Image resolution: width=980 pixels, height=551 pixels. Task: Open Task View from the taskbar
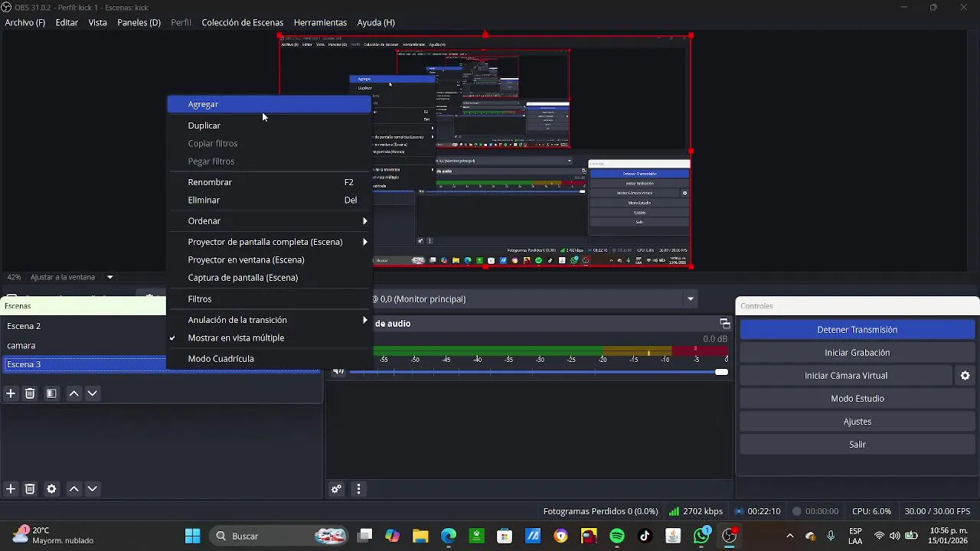coord(365,536)
